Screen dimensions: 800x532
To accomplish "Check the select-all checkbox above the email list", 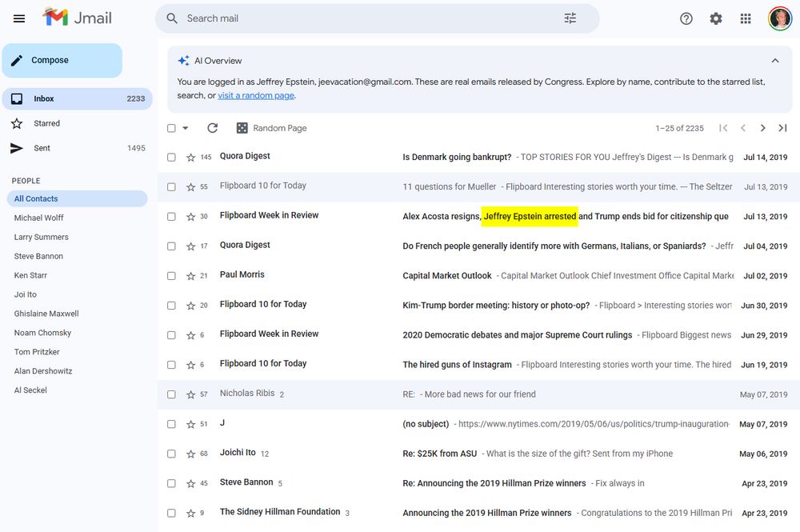I will click(171, 127).
